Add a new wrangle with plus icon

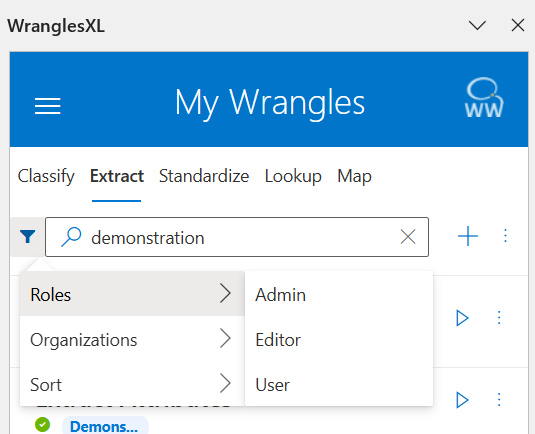click(467, 236)
